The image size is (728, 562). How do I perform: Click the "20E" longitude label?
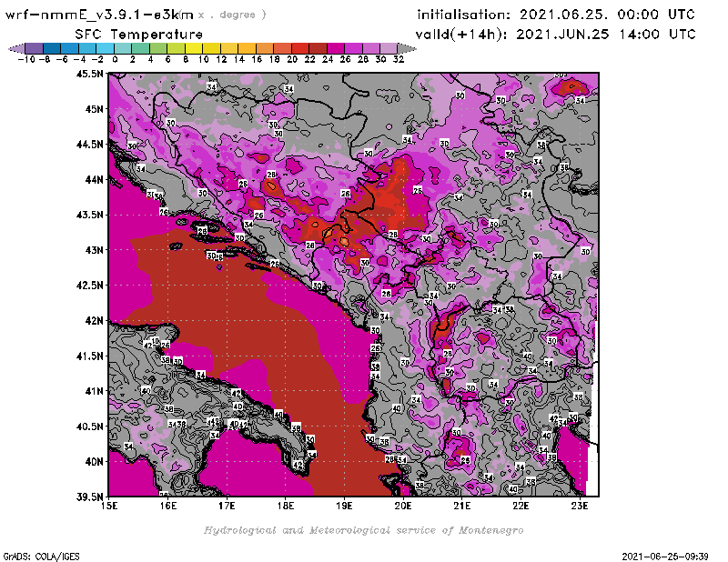(x=403, y=506)
